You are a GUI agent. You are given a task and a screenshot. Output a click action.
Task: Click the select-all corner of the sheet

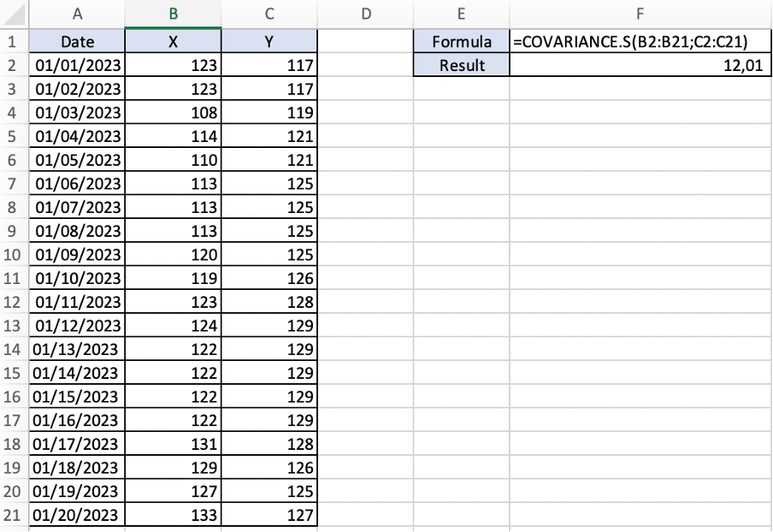pos(14,14)
